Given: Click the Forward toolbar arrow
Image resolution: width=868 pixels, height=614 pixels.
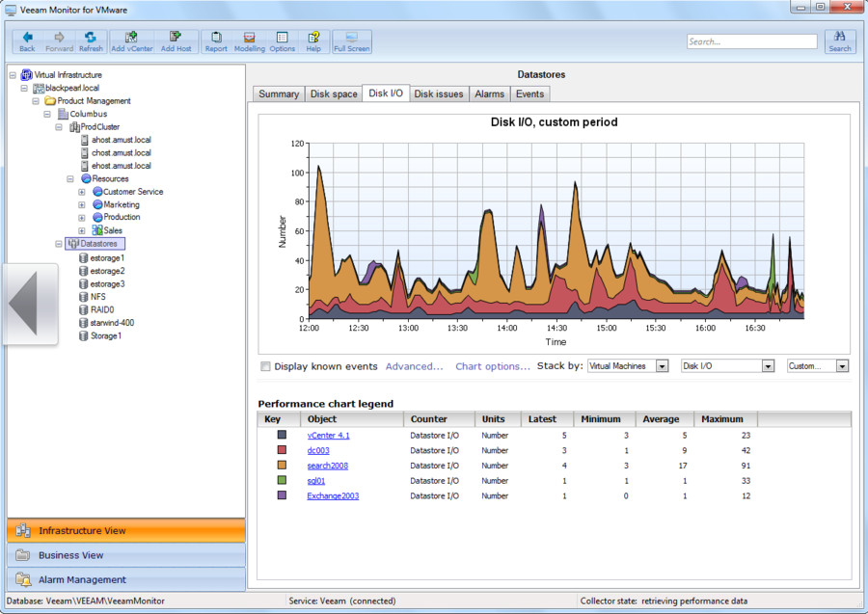Looking at the screenshot, I should click(x=59, y=41).
